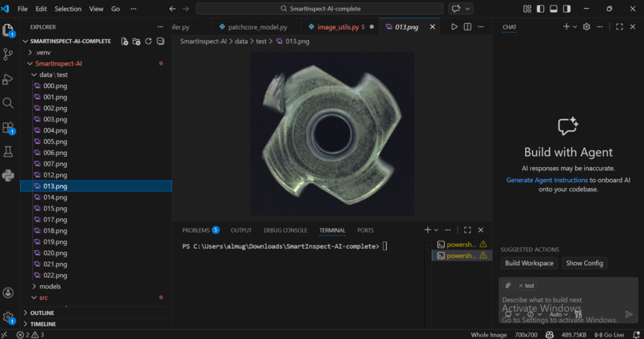Open the Selection menu
The width and height of the screenshot is (644, 339).
tap(68, 9)
